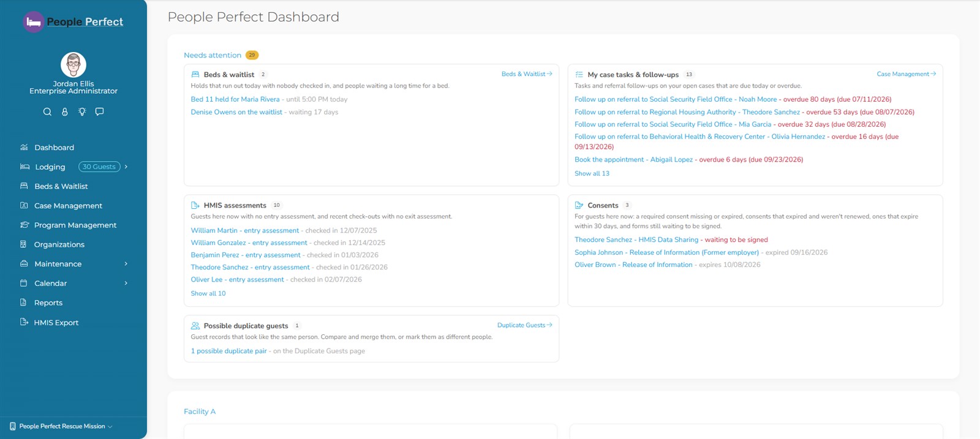Screen dimensions: 980x439
Task: Expand the Lodging submenu chevron
Action: (126, 167)
